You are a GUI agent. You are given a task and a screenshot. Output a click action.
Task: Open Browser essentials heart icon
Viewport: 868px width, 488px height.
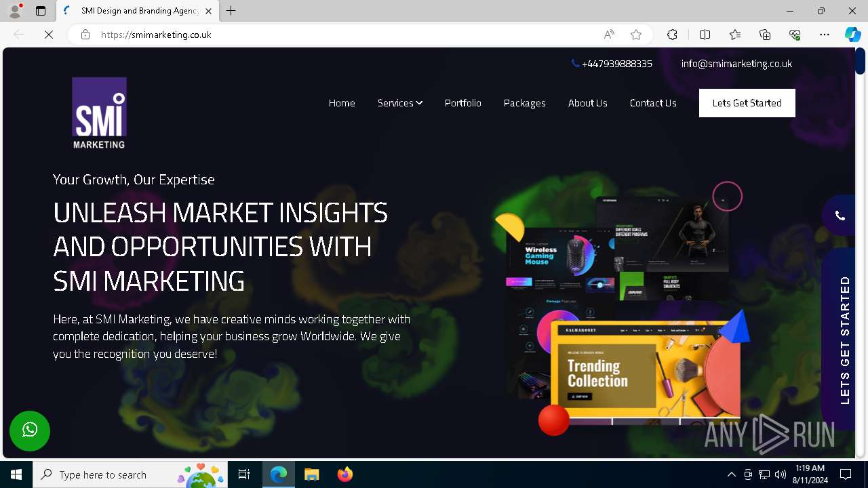pyautogui.click(x=795, y=35)
